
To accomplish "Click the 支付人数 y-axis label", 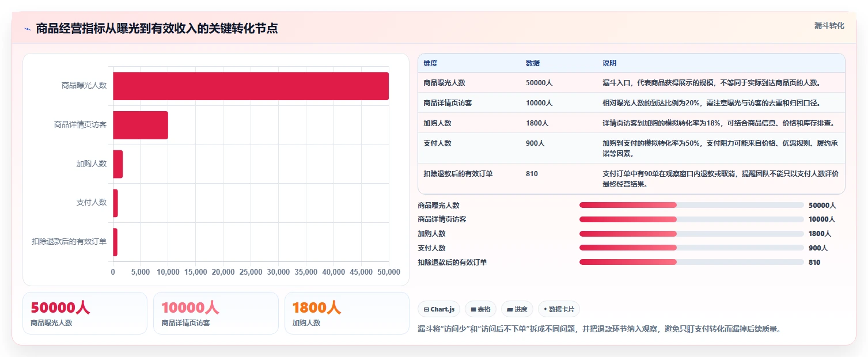I will tap(92, 203).
